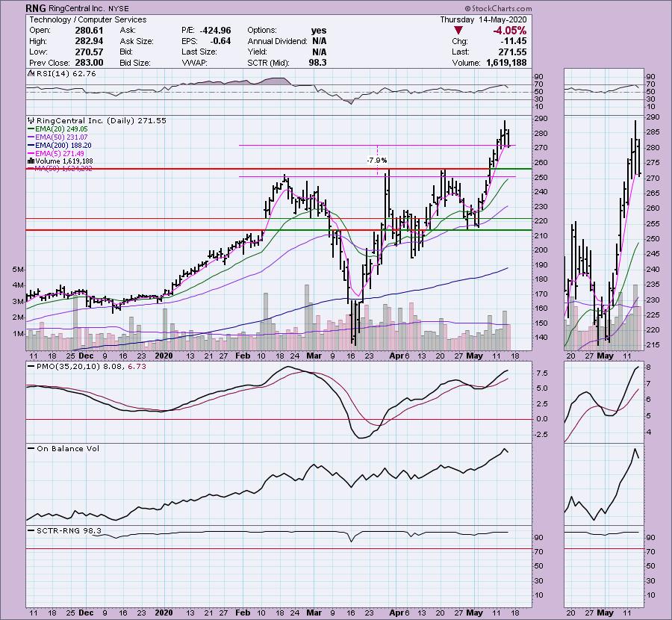
Task: Click the Volume value 1,619,188 in the header
Action: point(506,63)
